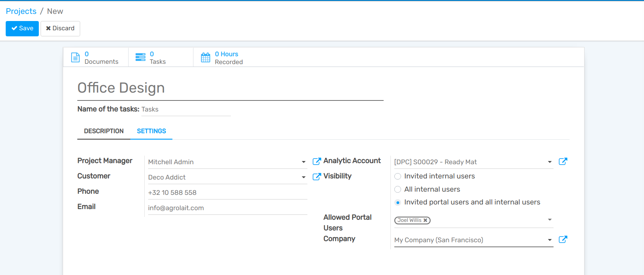Viewport: 644px width, 275px height.
Task: Discard the project changes
Action: (x=60, y=28)
